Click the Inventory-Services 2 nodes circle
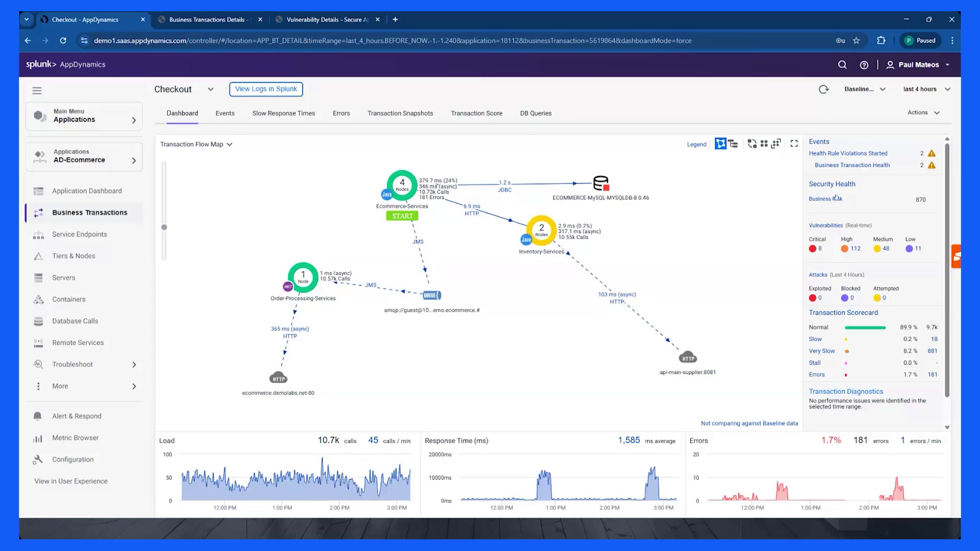The width and height of the screenshot is (980, 551). pos(541,230)
